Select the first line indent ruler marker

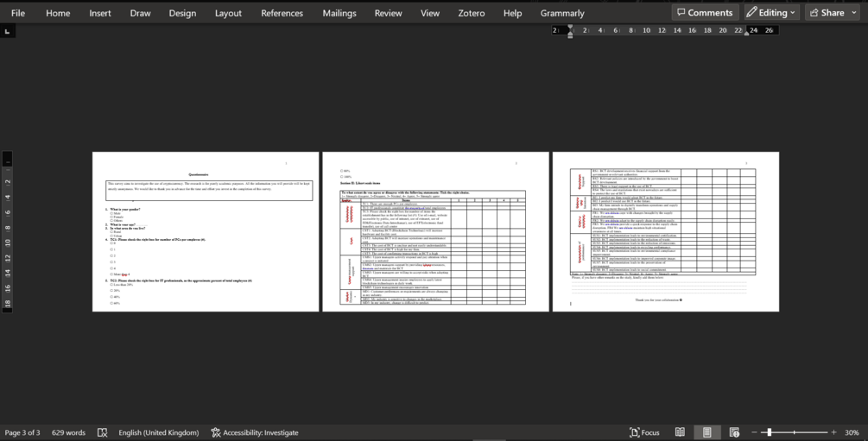pyautogui.click(x=570, y=28)
